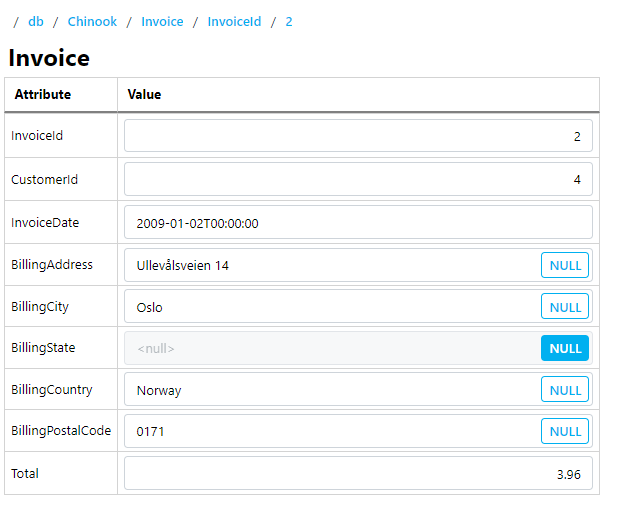Open the db breadcrumb link

[x=36, y=22]
